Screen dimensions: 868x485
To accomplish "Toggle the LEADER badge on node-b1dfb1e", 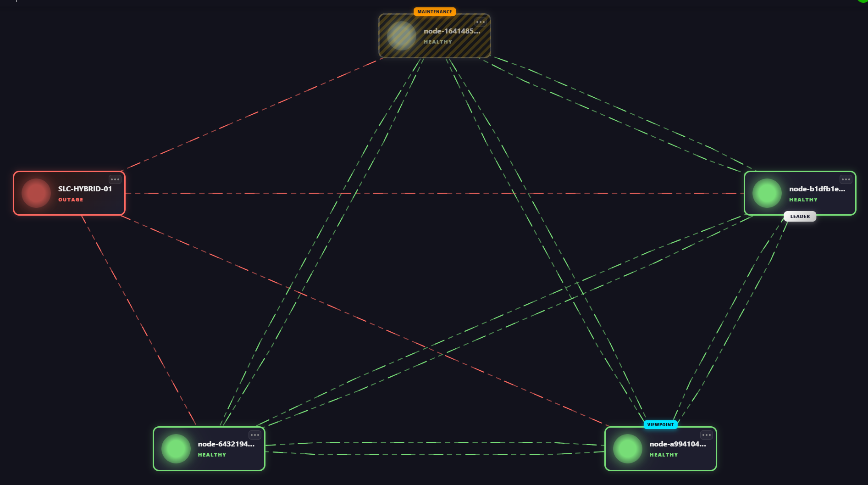I will tap(800, 216).
